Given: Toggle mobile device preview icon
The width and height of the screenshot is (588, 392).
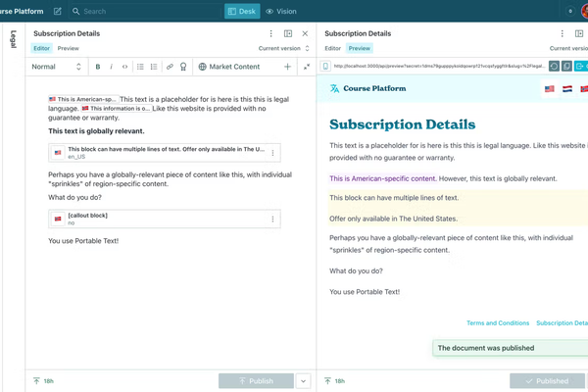Looking at the screenshot, I should pyautogui.click(x=325, y=67).
